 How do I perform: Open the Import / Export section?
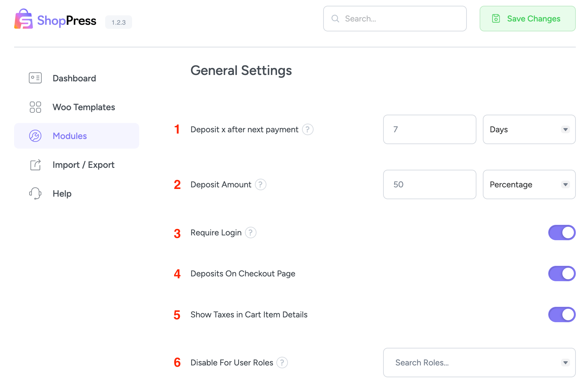(x=83, y=165)
